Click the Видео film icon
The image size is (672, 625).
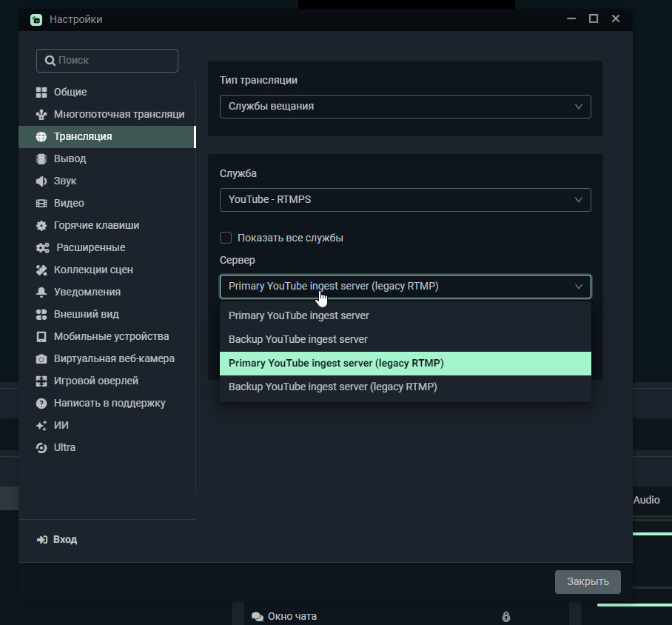(x=41, y=204)
